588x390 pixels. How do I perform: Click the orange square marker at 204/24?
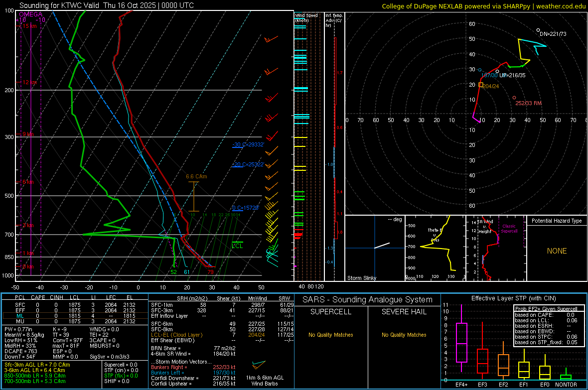[x=481, y=85]
